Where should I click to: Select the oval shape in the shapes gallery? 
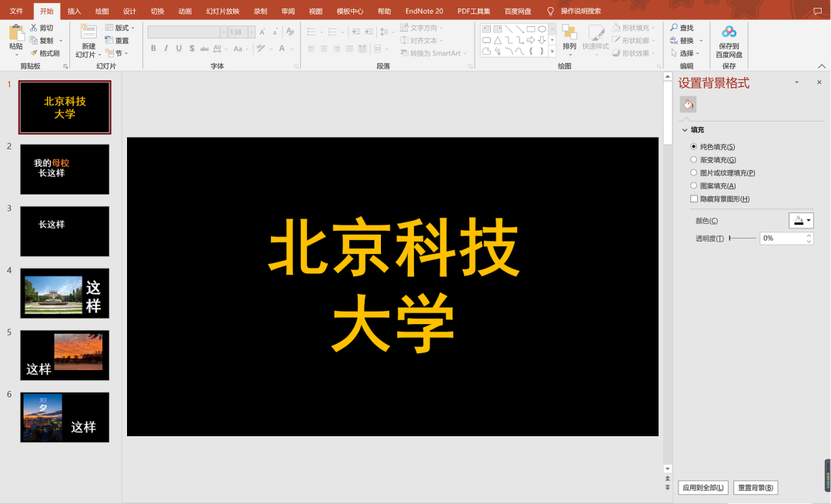(542, 29)
